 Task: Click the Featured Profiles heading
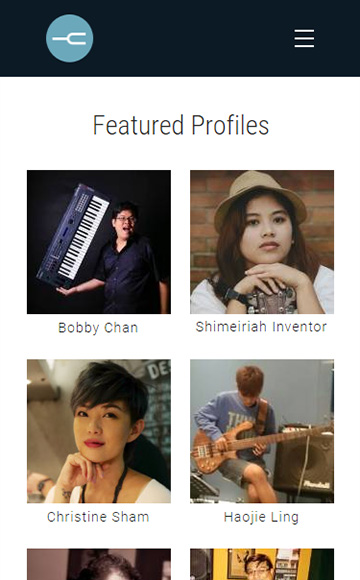pyautogui.click(x=181, y=125)
